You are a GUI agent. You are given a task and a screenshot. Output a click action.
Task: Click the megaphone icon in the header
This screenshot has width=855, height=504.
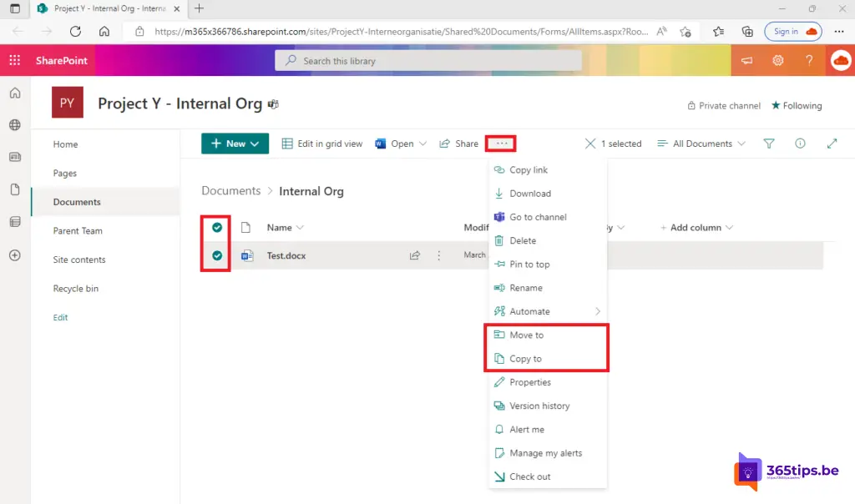[x=746, y=61]
